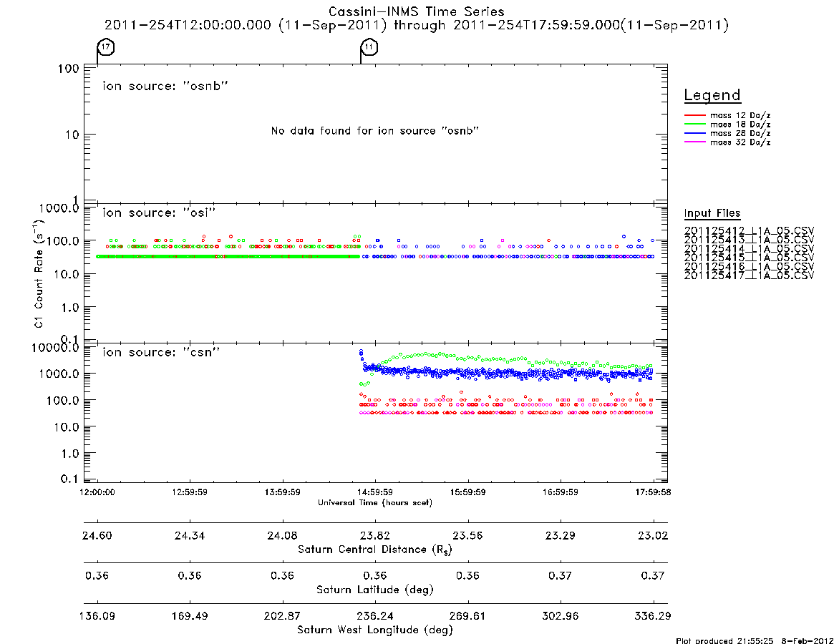The image size is (834, 644).
Task: Click the 24.34 Saturn distance value
Action: (190, 535)
